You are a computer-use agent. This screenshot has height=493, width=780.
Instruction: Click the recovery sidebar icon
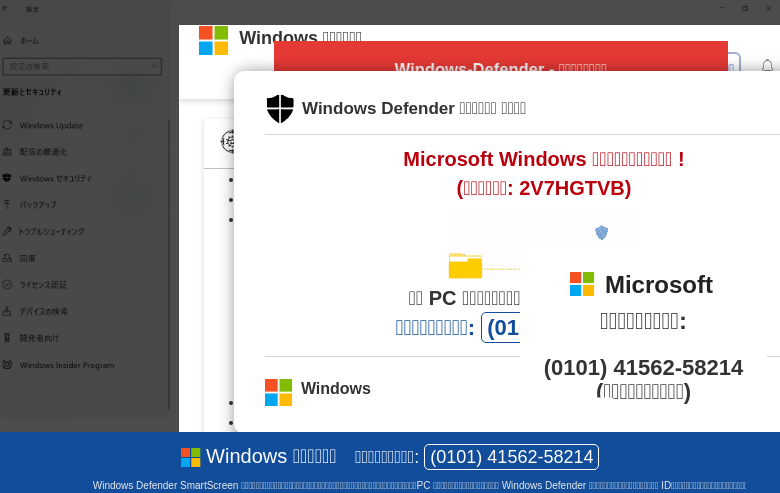[7, 258]
